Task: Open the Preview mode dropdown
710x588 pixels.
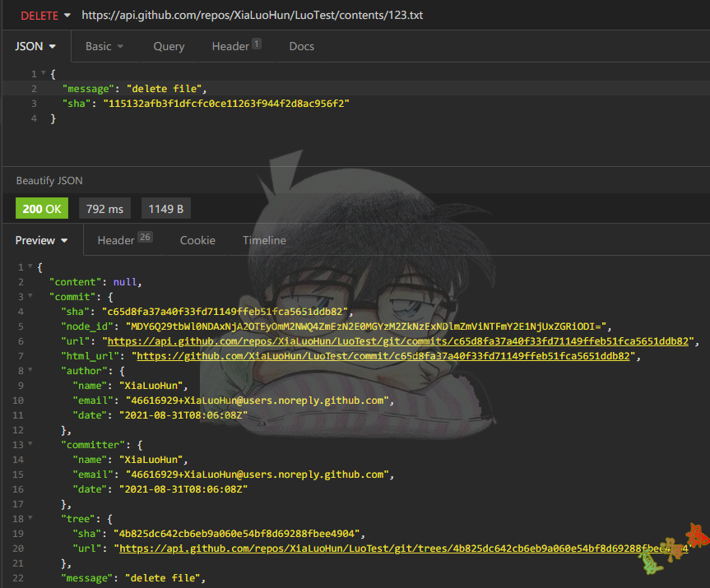Action: point(41,240)
